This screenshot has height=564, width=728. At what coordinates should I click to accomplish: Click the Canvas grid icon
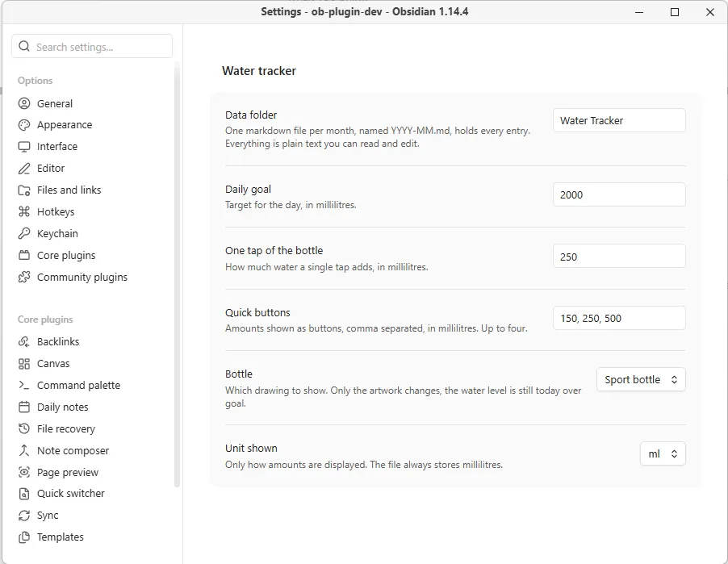(24, 363)
